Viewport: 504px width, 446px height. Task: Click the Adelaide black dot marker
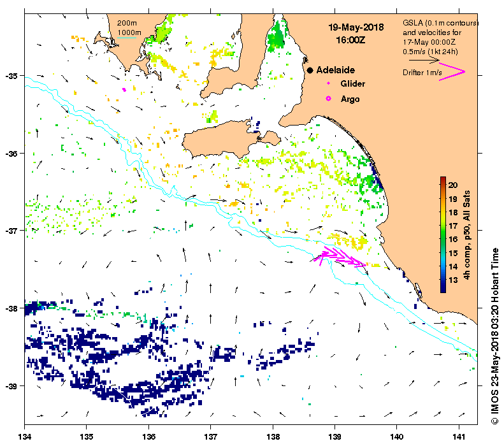(310, 70)
